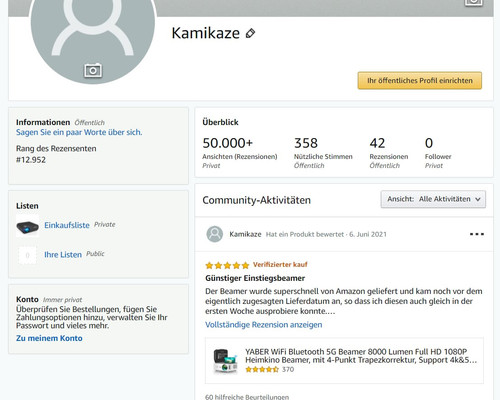Click the large profile avatar picture
The height and width of the screenshot is (400, 500).
coord(93,33)
